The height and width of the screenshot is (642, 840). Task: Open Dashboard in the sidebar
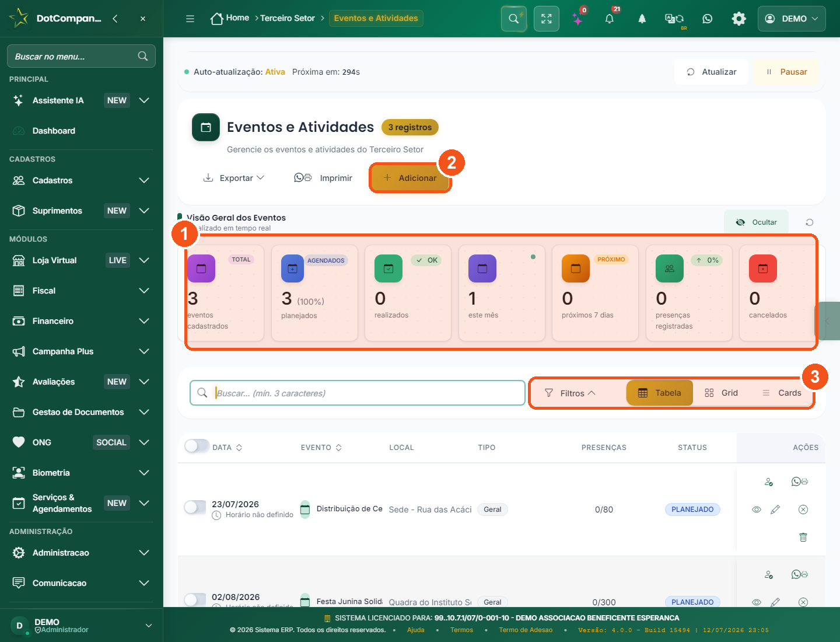tap(81, 131)
